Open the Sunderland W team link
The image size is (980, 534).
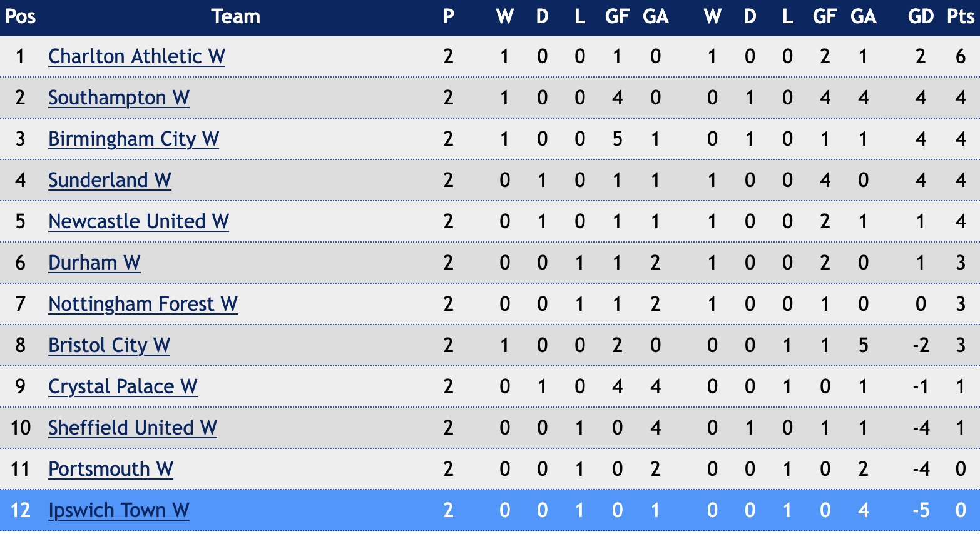coord(110,180)
